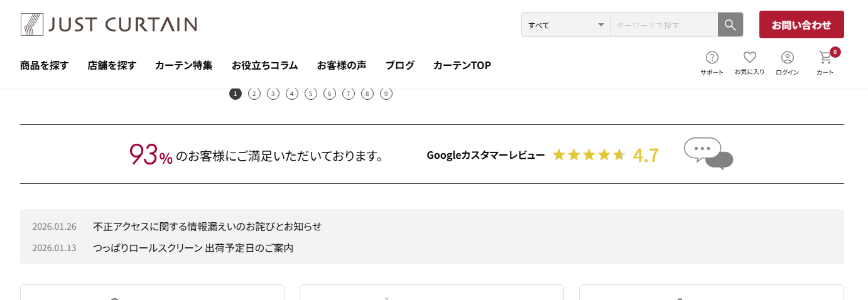Open the 不正アクセスに関する notice link
The width and height of the screenshot is (868, 300).
click(x=207, y=226)
